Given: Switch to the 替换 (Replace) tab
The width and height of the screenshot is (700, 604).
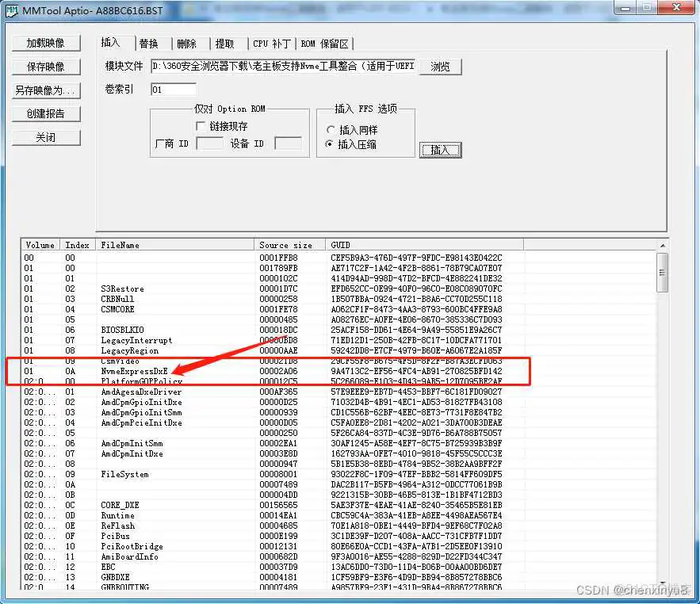Looking at the screenshot, I should coord(151,44).
